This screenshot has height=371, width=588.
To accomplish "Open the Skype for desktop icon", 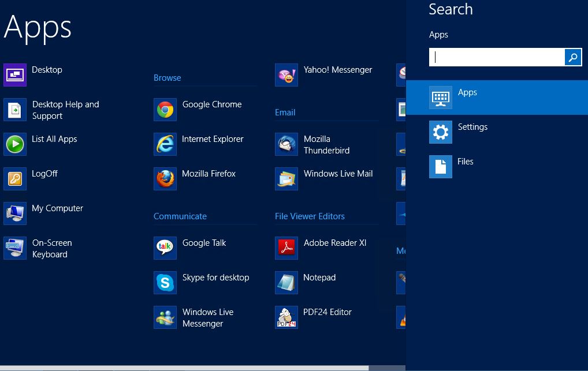I will point(165,283).
